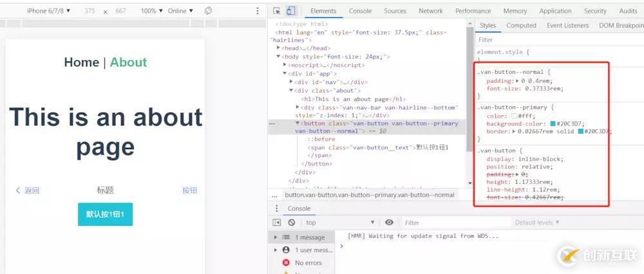Open the top JavaScript context dropdown

(x=340, y=223)
